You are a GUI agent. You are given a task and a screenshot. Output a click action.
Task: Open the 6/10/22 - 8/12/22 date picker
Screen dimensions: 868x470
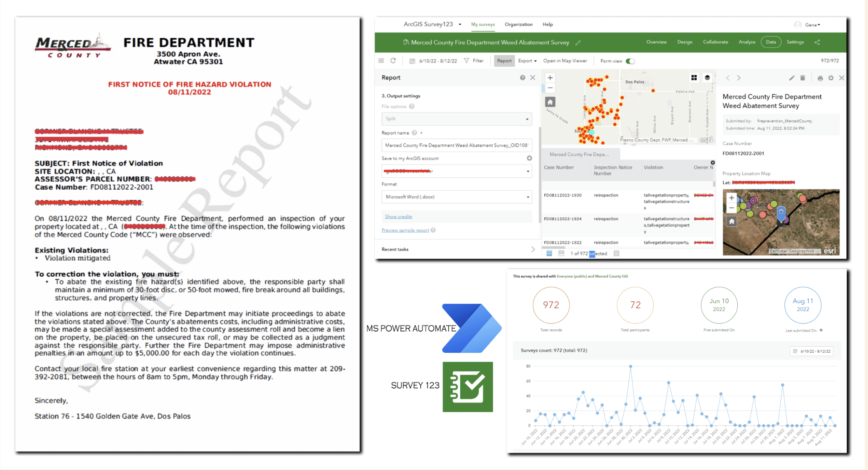433,61
